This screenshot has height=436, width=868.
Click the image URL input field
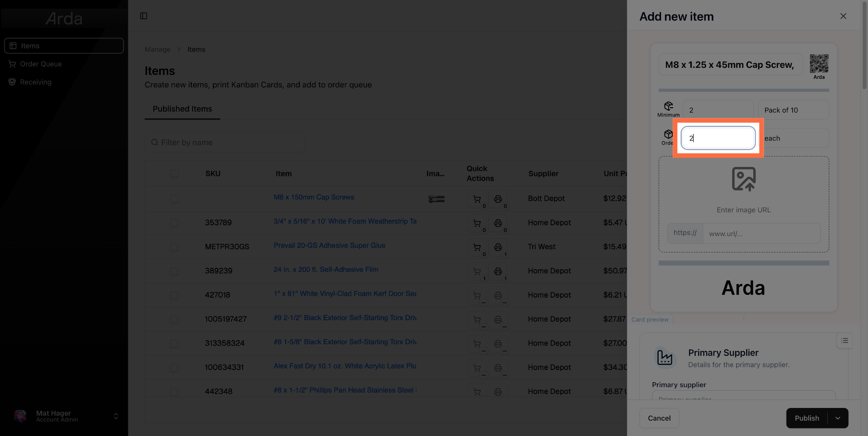[x=762, y=233]
